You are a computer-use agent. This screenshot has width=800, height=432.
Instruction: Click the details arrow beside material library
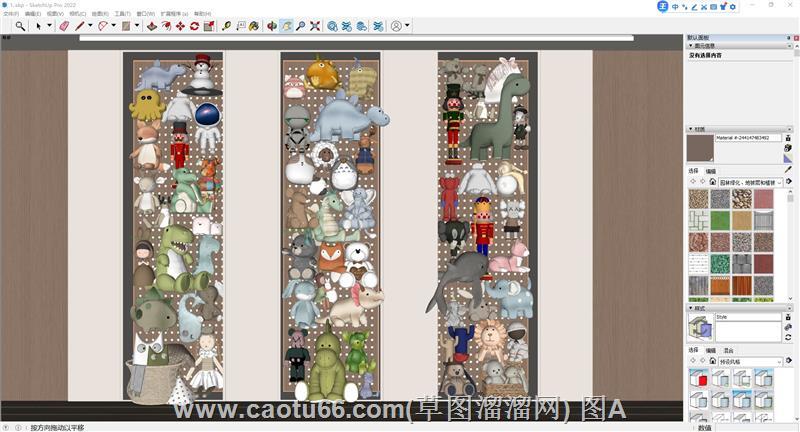pyautogui.click(x=789, y=182)
